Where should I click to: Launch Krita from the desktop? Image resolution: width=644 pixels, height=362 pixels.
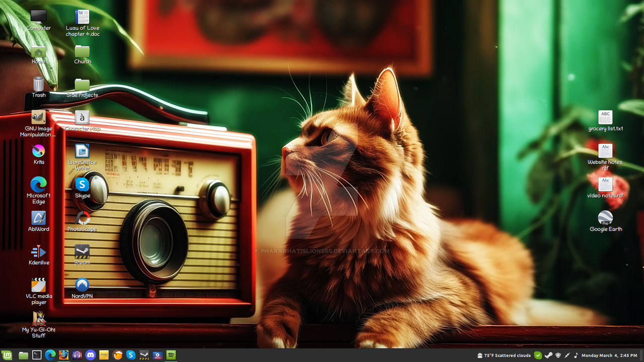coord(38,150)
